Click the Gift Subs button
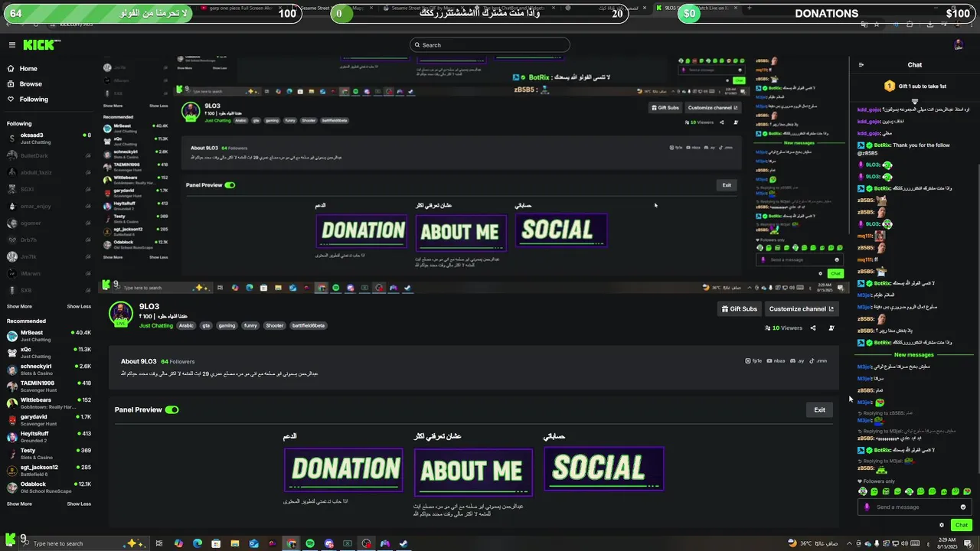This screenshot has width=980, height=551. tap(739, 309)
